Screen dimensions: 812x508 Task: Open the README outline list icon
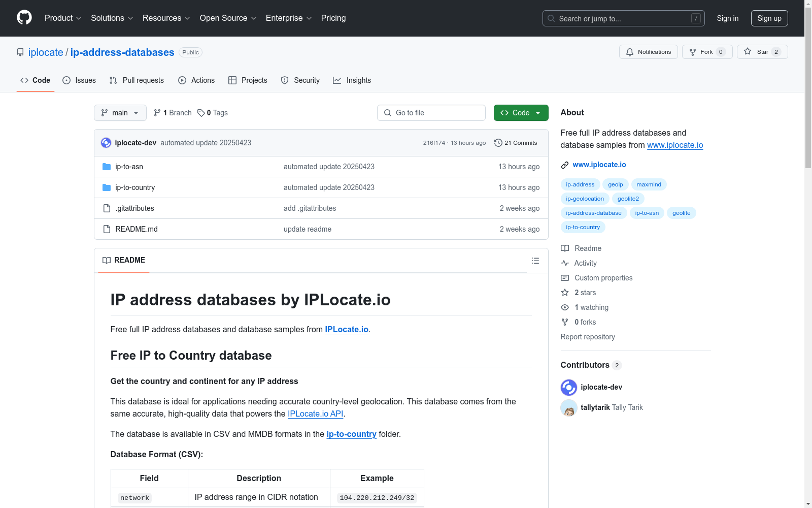click(x=535, y=261)
